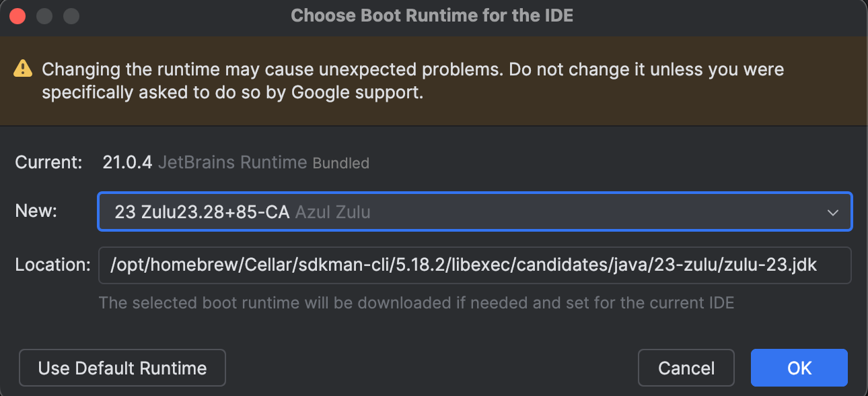Click the 'JetBrains Runtime' current runtime name
Viewport: 868px width, 396px height.
(232, 162)
